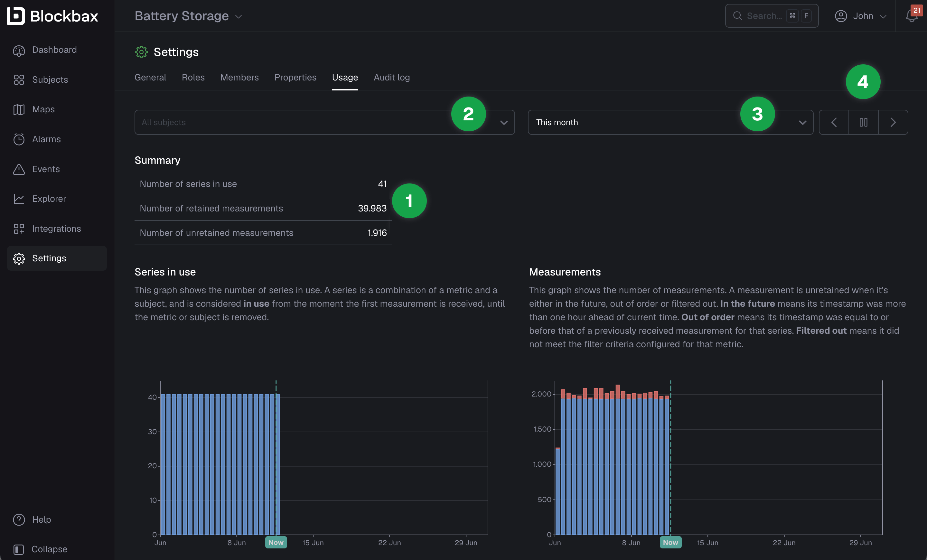Viewport: 927px width, 560px height.
Task: Open the This month period dropdown
Action: (x=670, y=122)
